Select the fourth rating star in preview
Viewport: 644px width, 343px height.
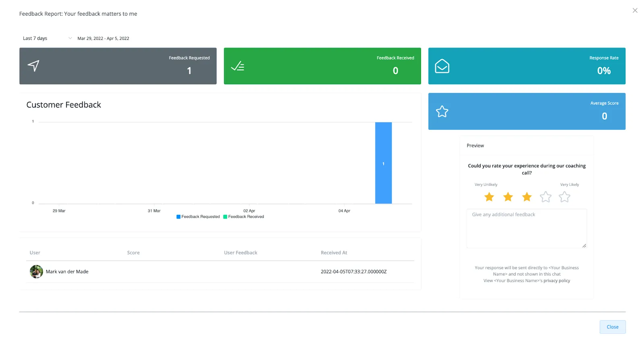[x=545, y=197]
